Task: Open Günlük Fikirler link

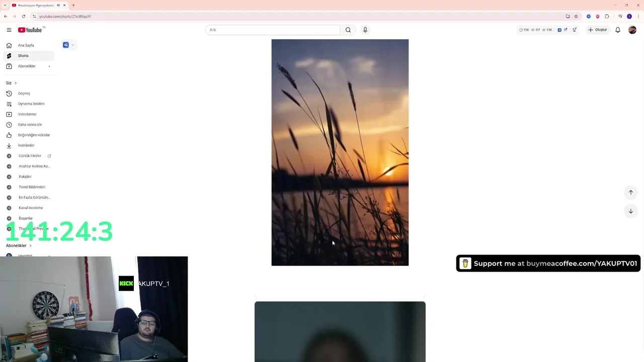Action: (30, 156)
